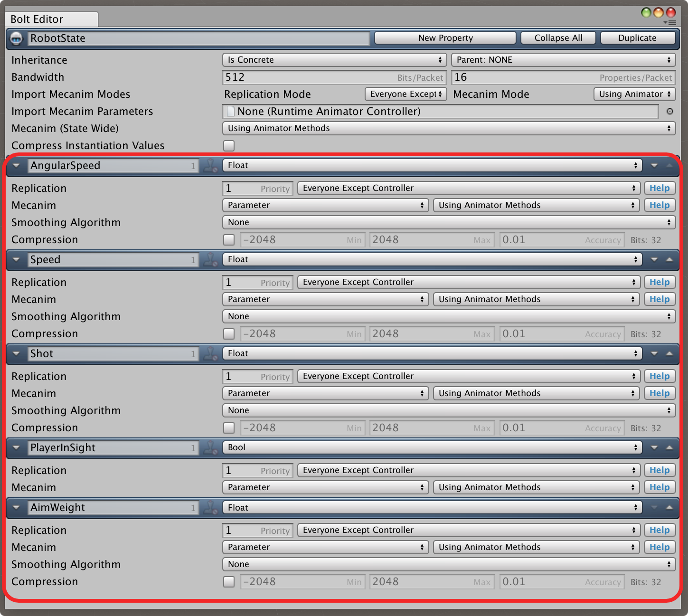Open the Mecanim Mode Using Animator dropdown
688x616 pixels.
tap(634, 94)
